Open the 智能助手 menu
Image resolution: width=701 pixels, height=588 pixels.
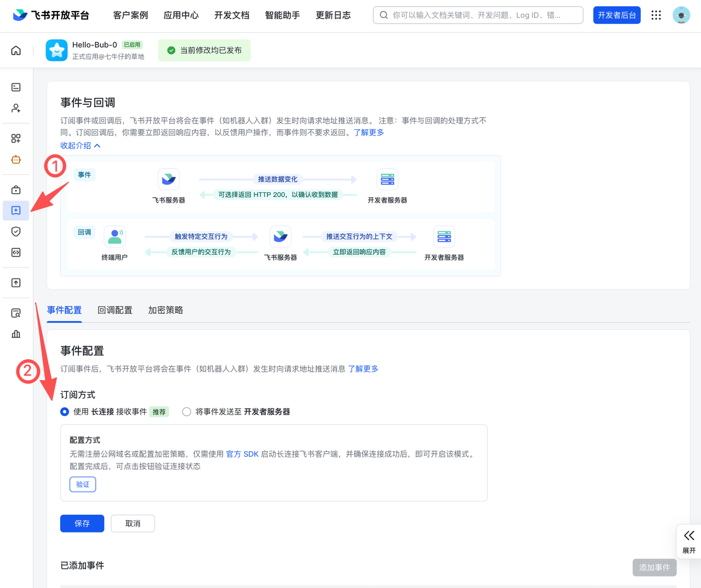tap(283, 15)
